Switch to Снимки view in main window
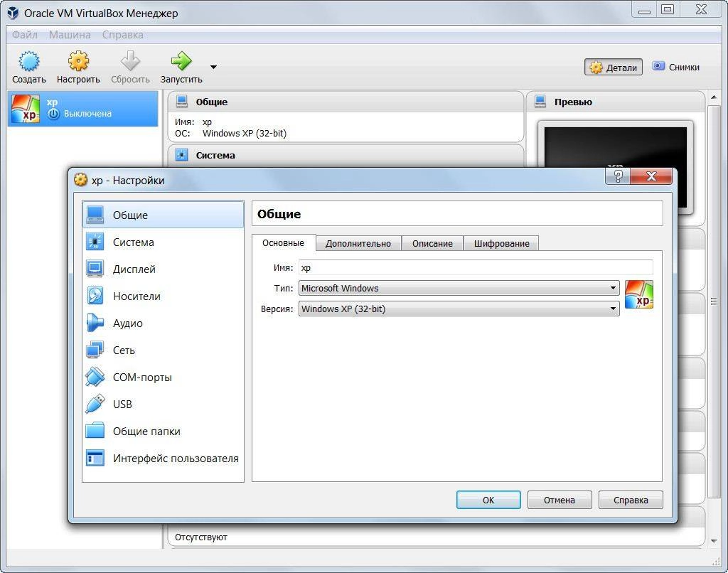728x573 pixels. pos(675,67)
